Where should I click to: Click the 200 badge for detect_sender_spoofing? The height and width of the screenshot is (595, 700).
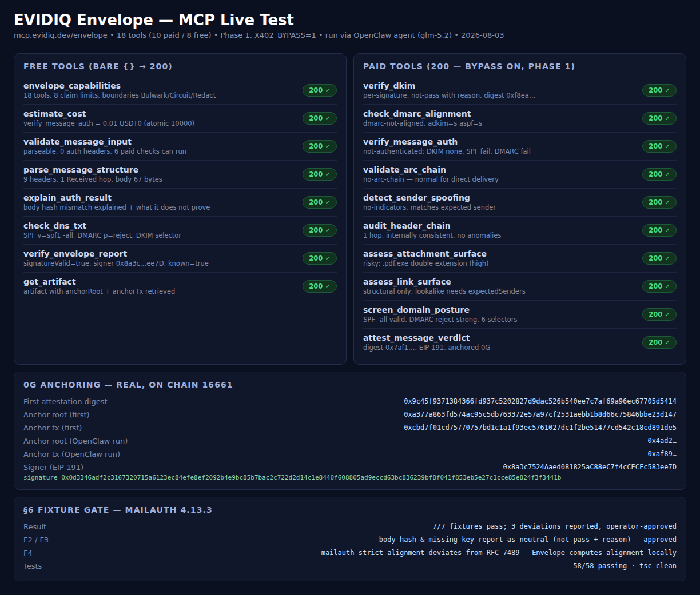tap(659, 202)
